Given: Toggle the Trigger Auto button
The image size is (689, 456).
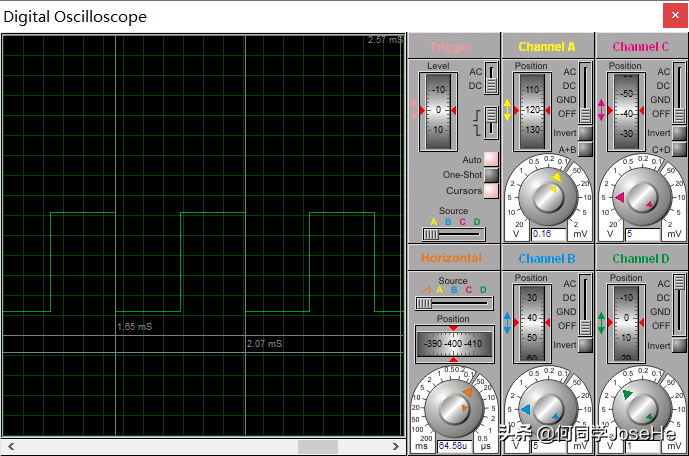Looking at the screenshot, I should (x=491, y=160).
